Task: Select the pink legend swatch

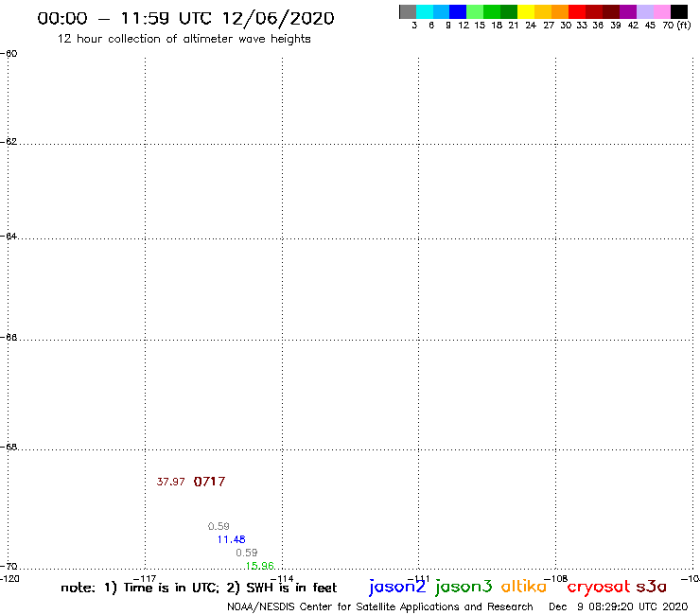Action: [x=661, y=11]
